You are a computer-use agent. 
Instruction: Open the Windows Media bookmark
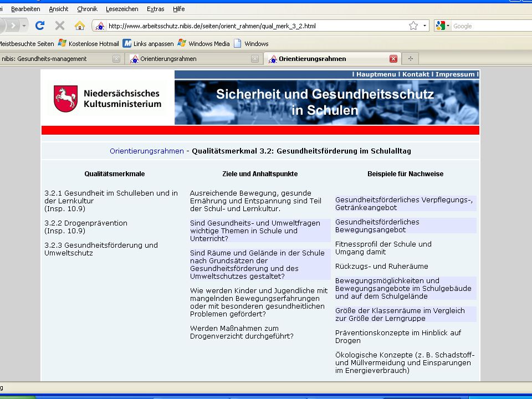[203, 43]
